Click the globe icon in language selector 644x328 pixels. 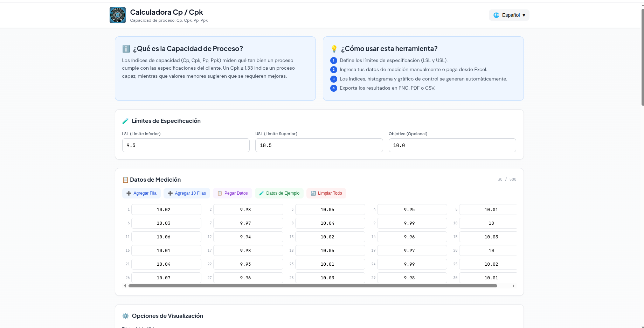point(496,15)
